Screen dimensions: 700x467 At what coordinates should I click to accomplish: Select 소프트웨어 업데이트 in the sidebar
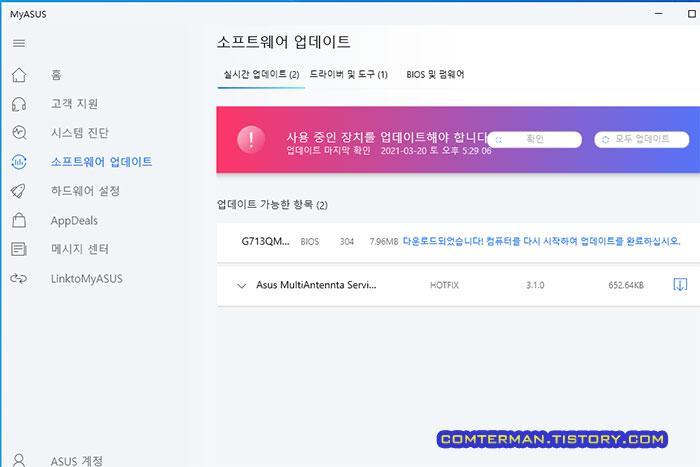click(101, 162)
